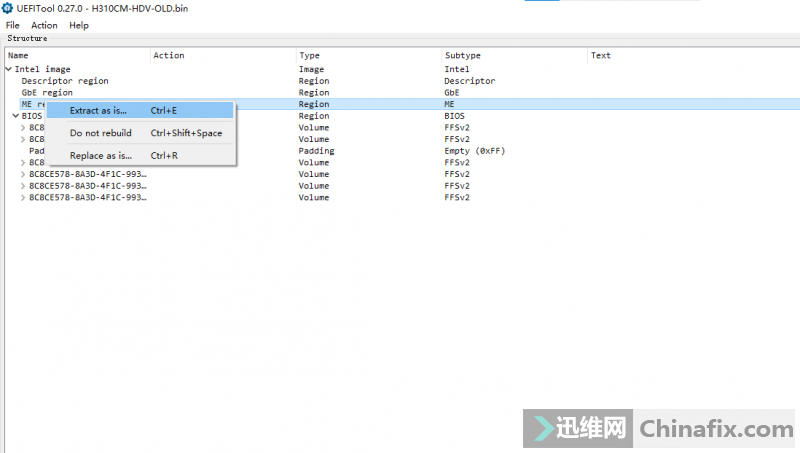Collapse the Intel image tree node

9,69
